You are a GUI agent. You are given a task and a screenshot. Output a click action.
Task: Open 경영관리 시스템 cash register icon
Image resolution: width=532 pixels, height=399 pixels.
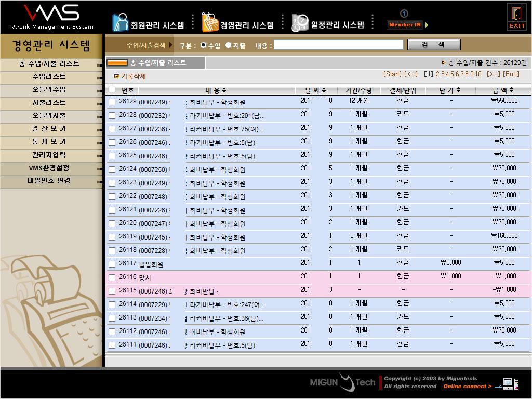coord(210,22)
